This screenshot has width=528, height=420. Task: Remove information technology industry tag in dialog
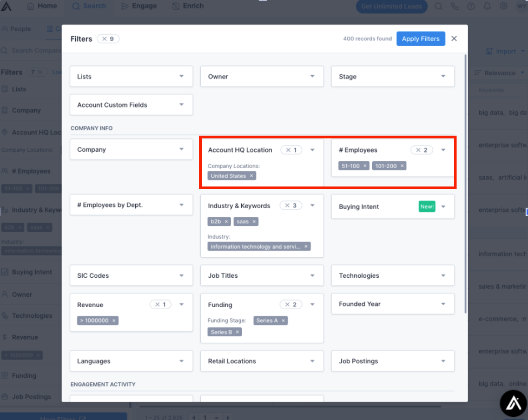pos(306,246)
